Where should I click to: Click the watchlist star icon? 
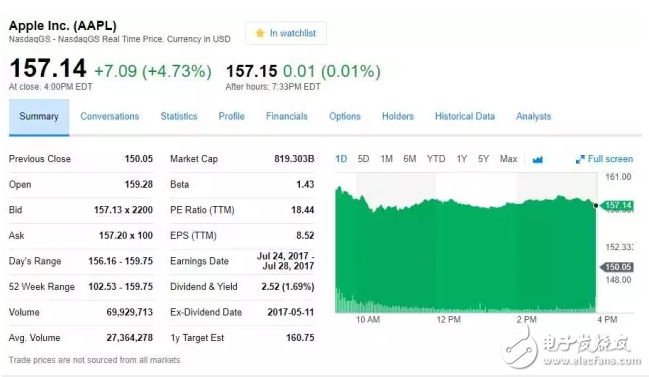click(x=260, y=33)
